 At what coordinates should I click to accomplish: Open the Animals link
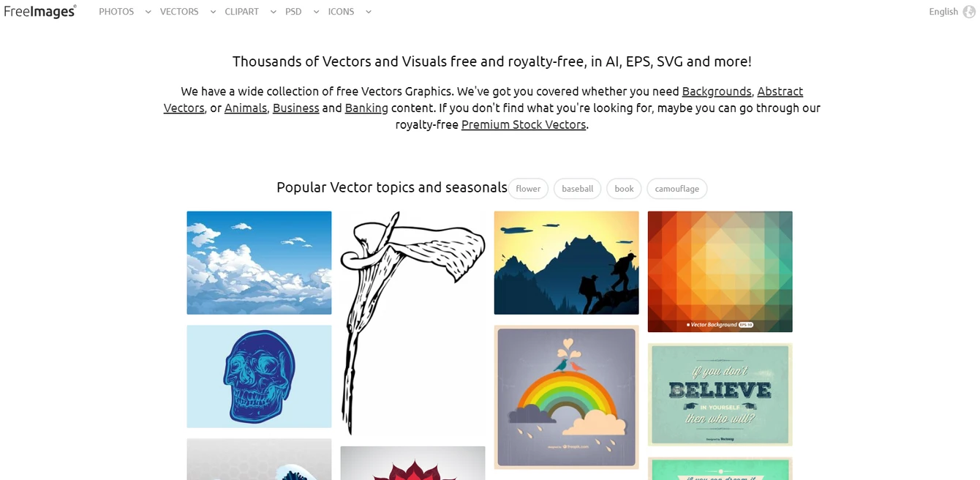pyautogui.click(x=246, y=108)
